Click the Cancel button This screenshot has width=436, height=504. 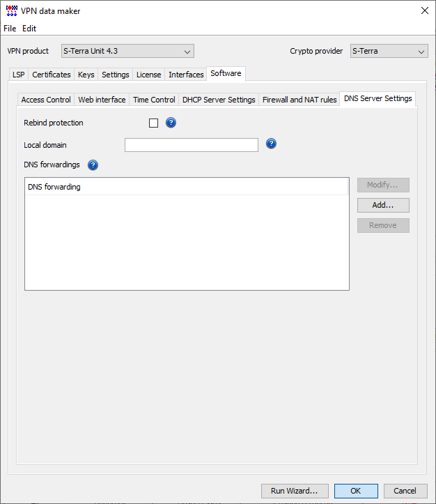(405, 491)
